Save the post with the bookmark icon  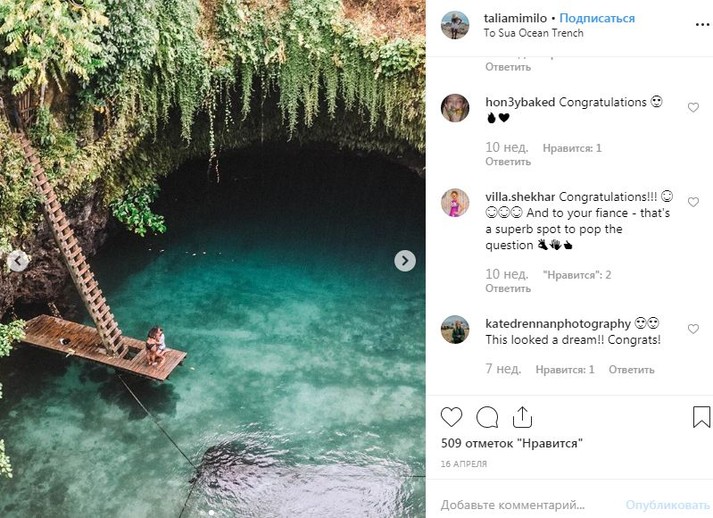[701, 417]
